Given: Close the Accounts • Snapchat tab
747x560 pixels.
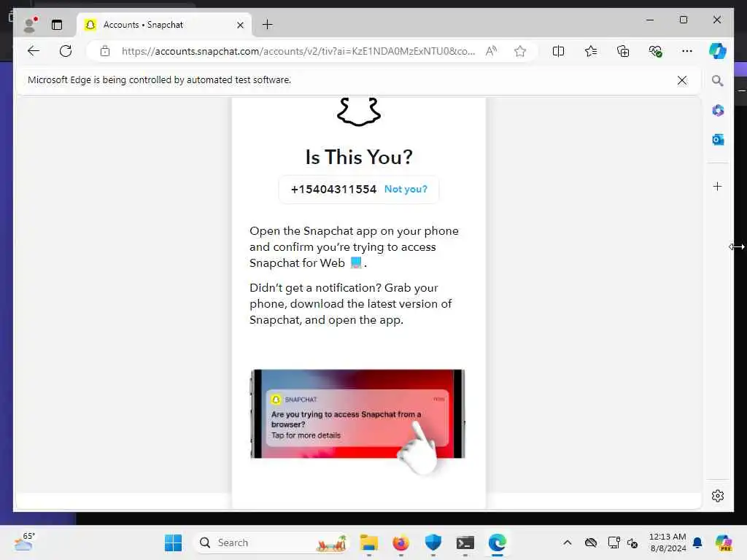Looking at the screenshot, I should pyautogui.click(x=240, y=25).
